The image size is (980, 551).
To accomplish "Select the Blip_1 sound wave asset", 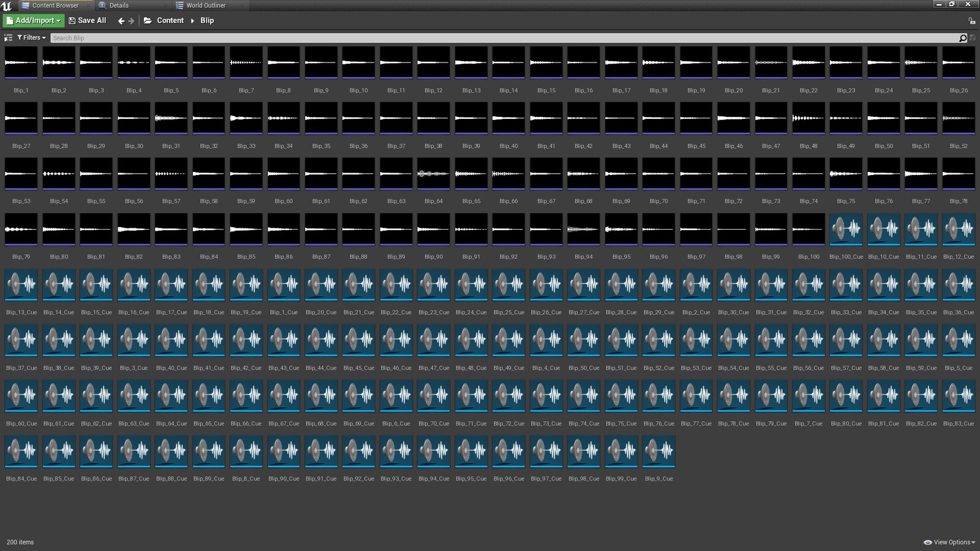I will pyautogui.click(x=21, y=63).
